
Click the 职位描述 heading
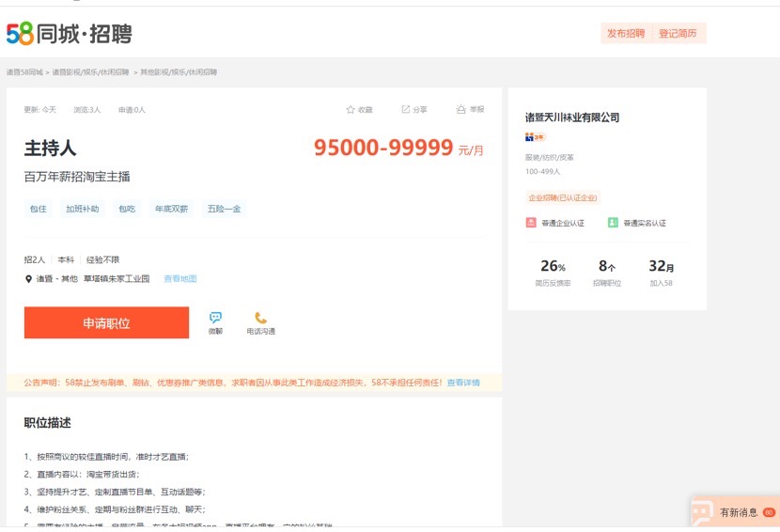tap(48, 423)
